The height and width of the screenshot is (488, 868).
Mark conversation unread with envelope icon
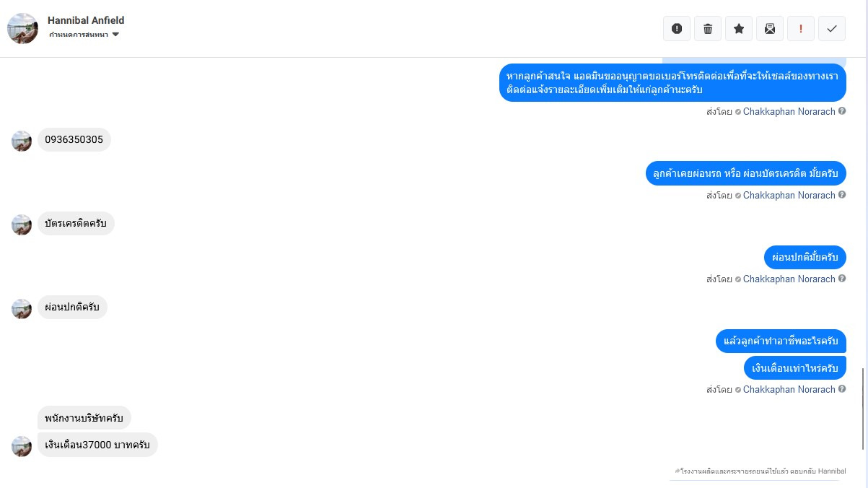(770, 28)
